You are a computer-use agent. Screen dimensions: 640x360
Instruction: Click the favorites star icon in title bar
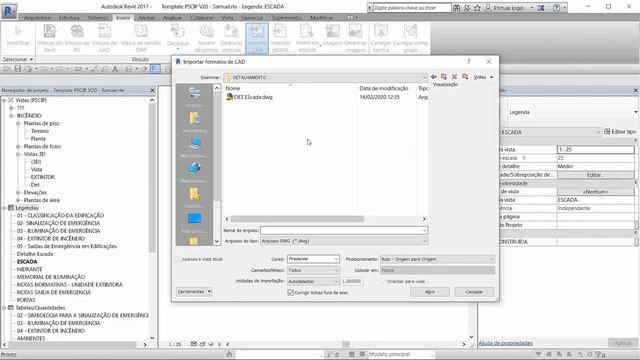[x=477, y=8]
